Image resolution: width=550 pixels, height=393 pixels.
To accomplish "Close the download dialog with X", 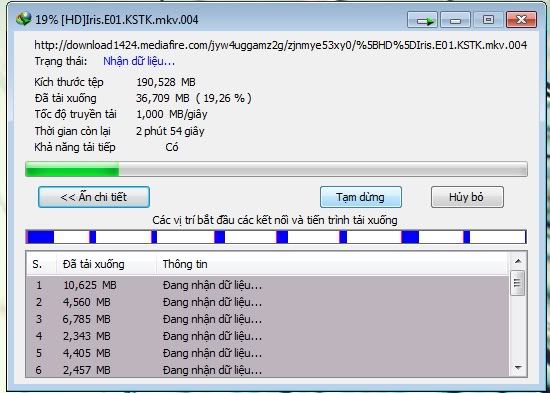I will (x=521, y=20).
